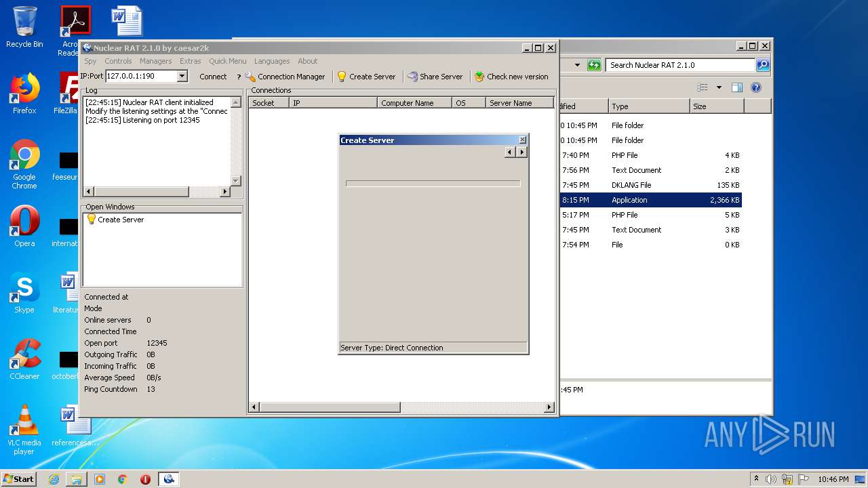
Task: Sort connections by IP column
Action: coord(333,103)
